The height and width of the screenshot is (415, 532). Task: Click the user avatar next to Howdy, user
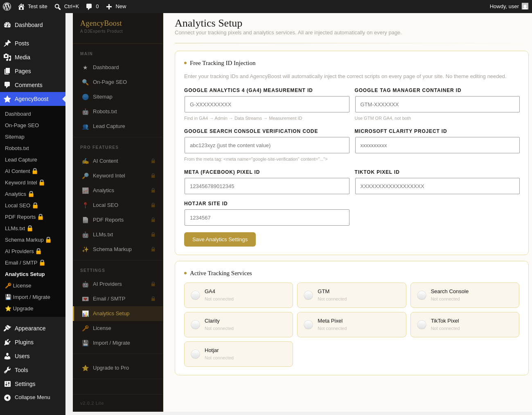click(x=525, y=6)
